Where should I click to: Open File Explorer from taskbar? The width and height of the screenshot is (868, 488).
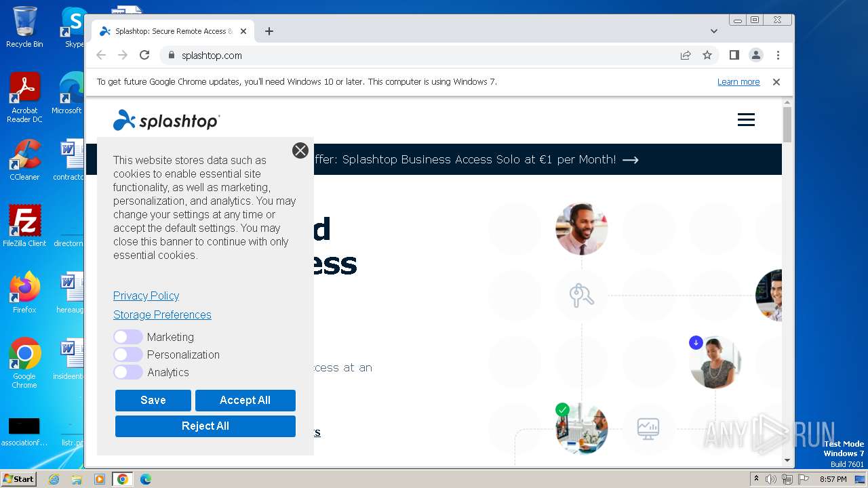77,479
